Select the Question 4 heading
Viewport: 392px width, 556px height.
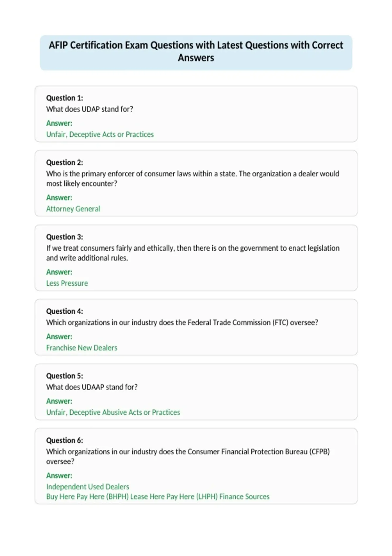[64, 311]
